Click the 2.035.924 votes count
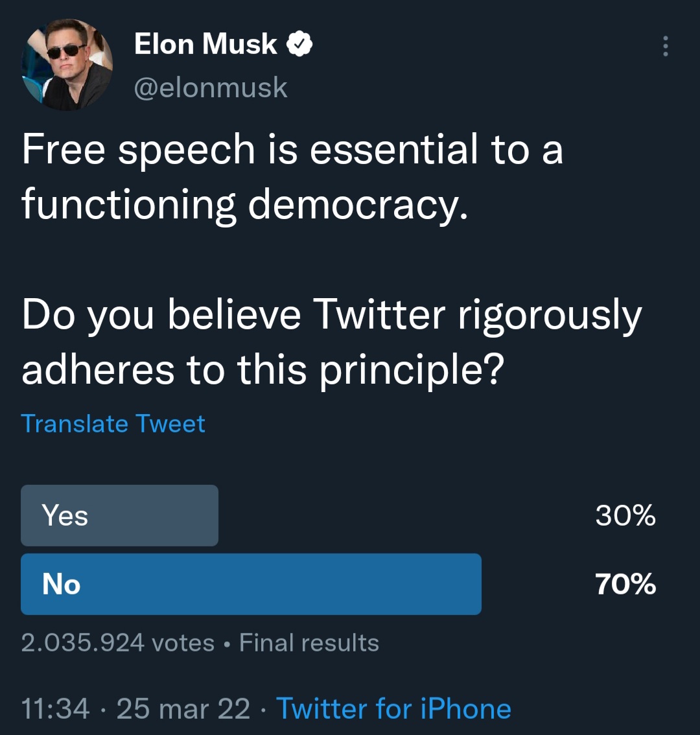The image size is (700, 735). 118,642
